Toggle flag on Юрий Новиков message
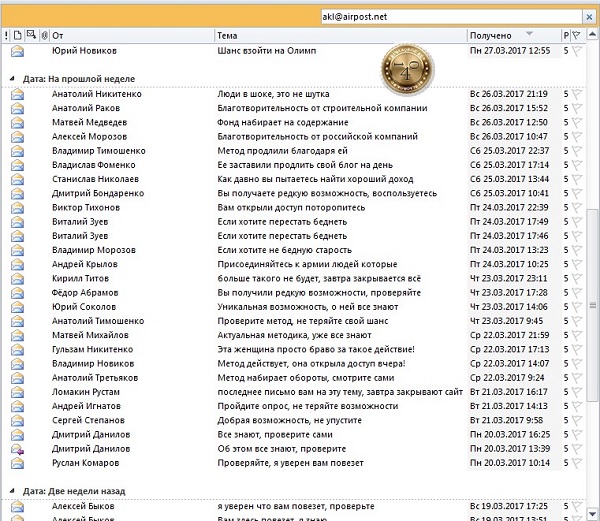Image resolution: width=600 pixels, height=521 pixels. (x=577, y=50)
